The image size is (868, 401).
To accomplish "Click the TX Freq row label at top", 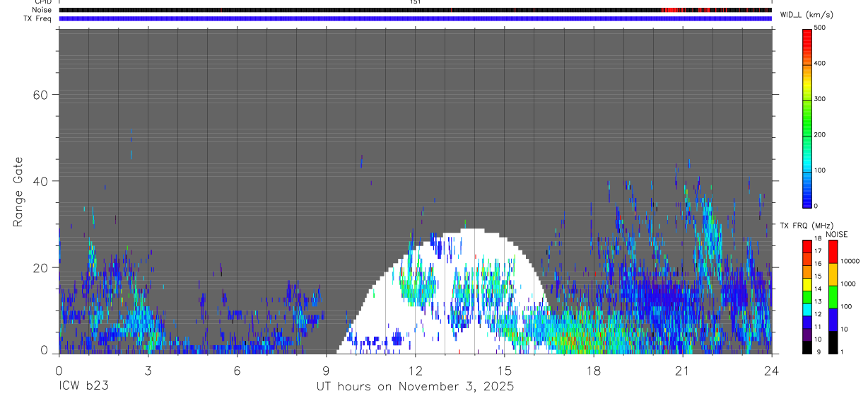I will tap(38, 18).
